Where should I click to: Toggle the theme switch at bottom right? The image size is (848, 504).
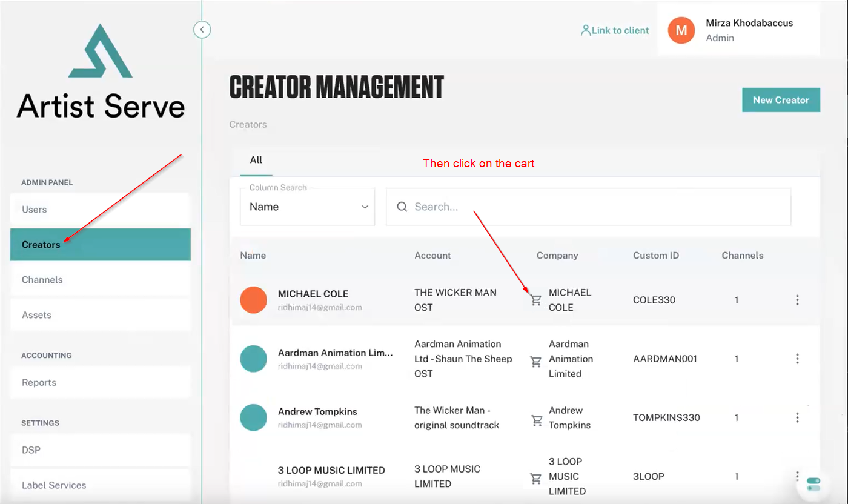813,484
